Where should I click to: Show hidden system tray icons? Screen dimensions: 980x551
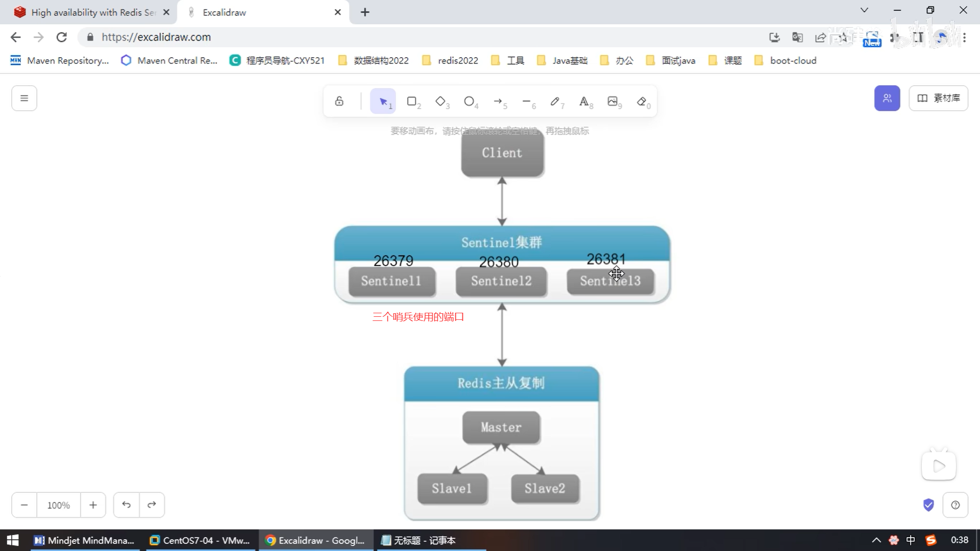pyautogui.click(x=876, y=540)
